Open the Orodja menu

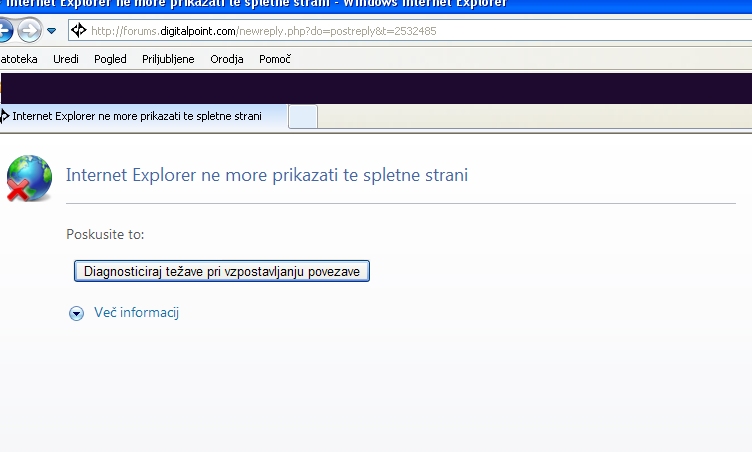click(x=227, y=59)
